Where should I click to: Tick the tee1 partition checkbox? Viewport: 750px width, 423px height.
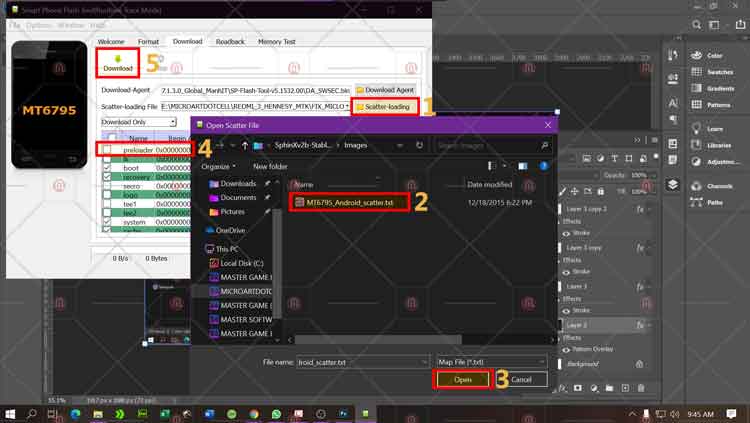click(x=107, y=204)
